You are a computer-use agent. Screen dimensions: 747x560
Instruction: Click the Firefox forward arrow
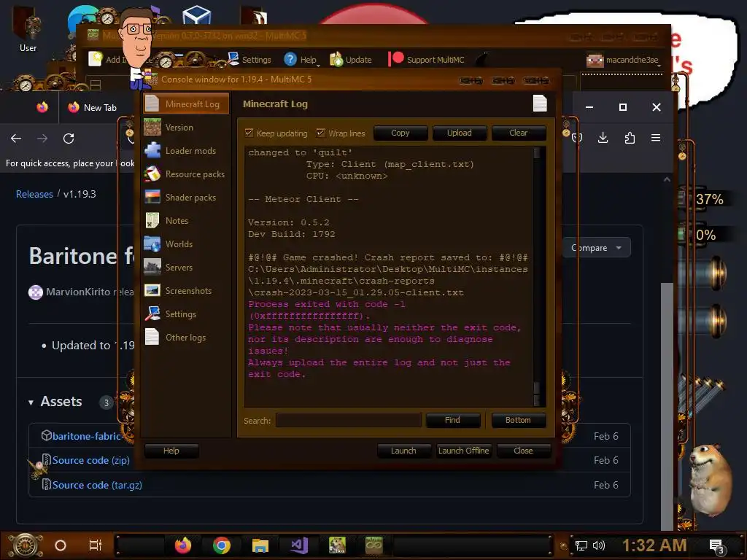click(42, 138)
